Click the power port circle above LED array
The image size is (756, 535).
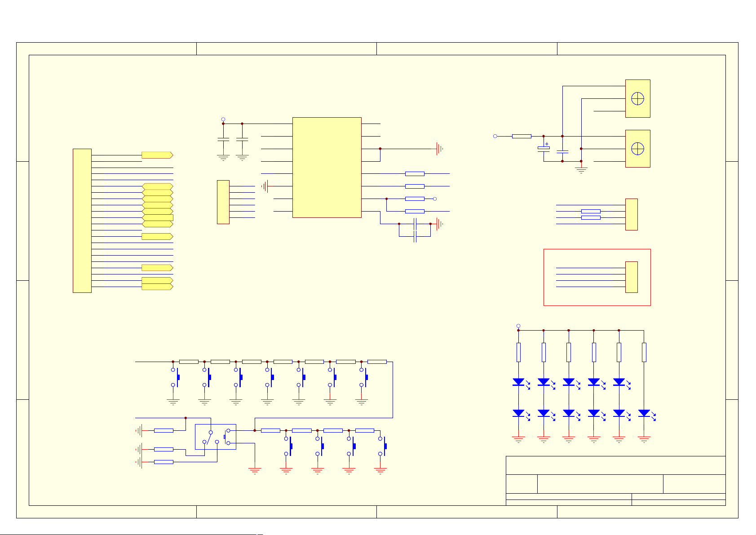click(x=518, y=326)
